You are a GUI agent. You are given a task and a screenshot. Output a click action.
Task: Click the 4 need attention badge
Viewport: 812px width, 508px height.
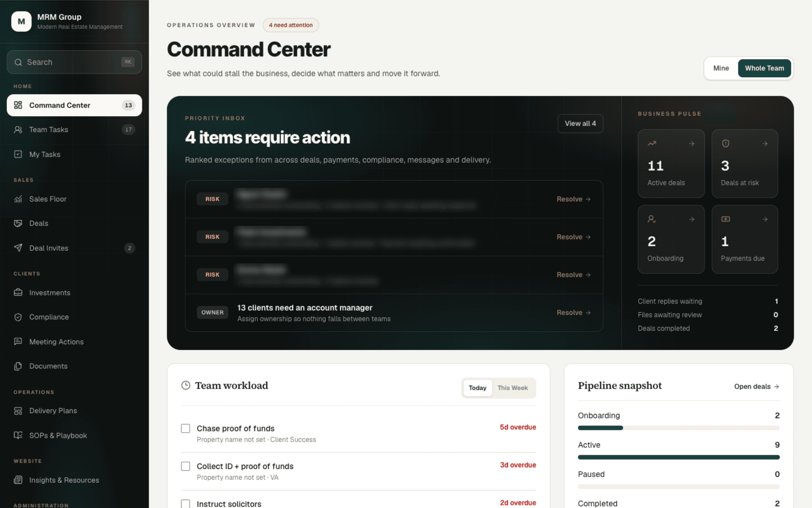pyautogui.click(x=291, y=25)
